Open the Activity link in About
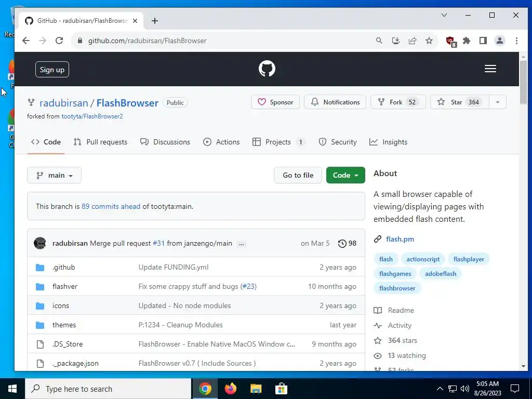Screen dimensions: 532x399 (393, 326)
